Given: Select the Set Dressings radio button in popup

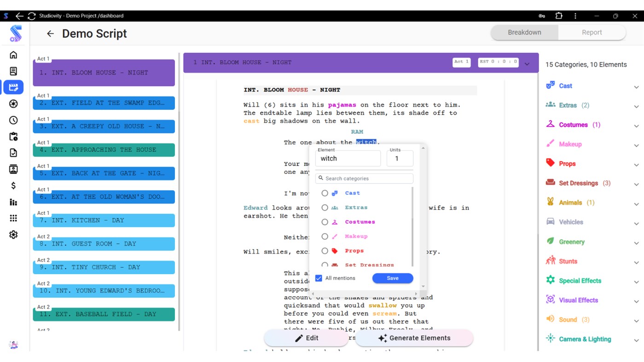Looking at the screenshot, I should pyautogui.click(x=325, y=264).
